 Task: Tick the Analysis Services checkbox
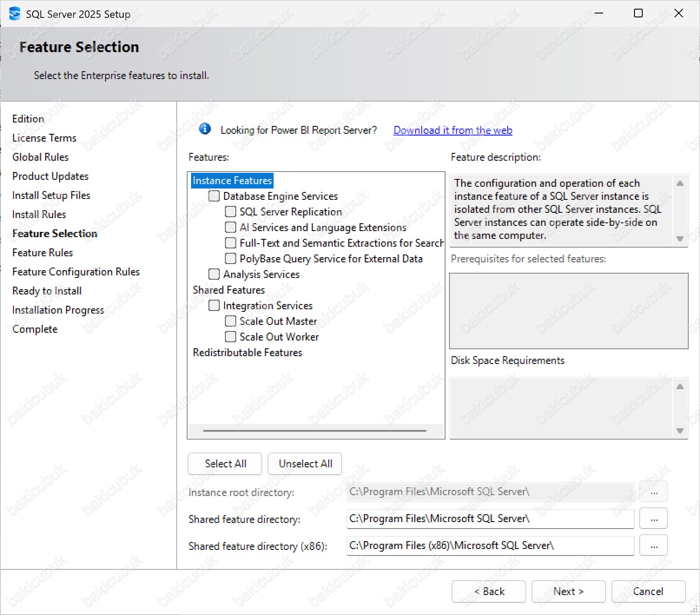214,274
